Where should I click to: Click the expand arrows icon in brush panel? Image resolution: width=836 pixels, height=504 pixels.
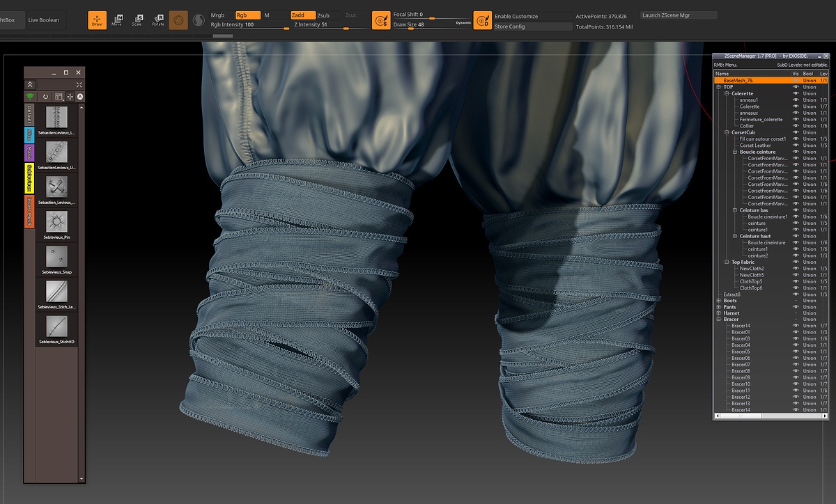tap(78, 84)
